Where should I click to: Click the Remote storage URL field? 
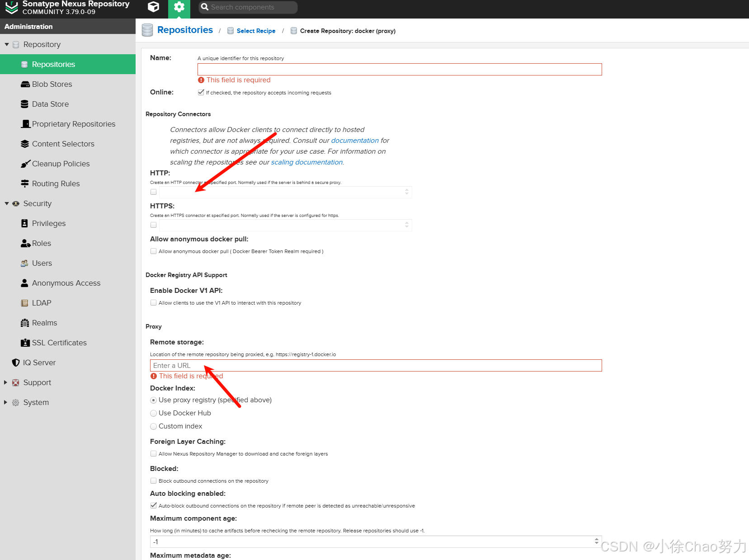tap(376, 365)
